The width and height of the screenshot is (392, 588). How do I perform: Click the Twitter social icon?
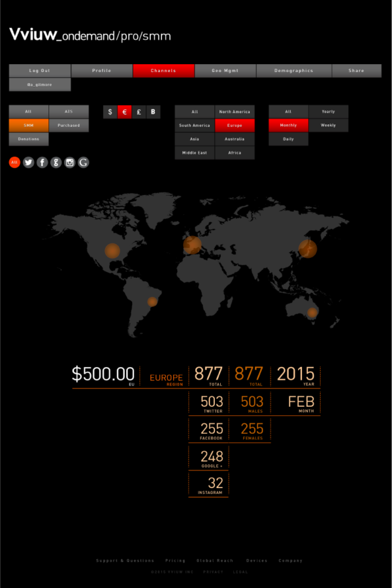(28, 163)
